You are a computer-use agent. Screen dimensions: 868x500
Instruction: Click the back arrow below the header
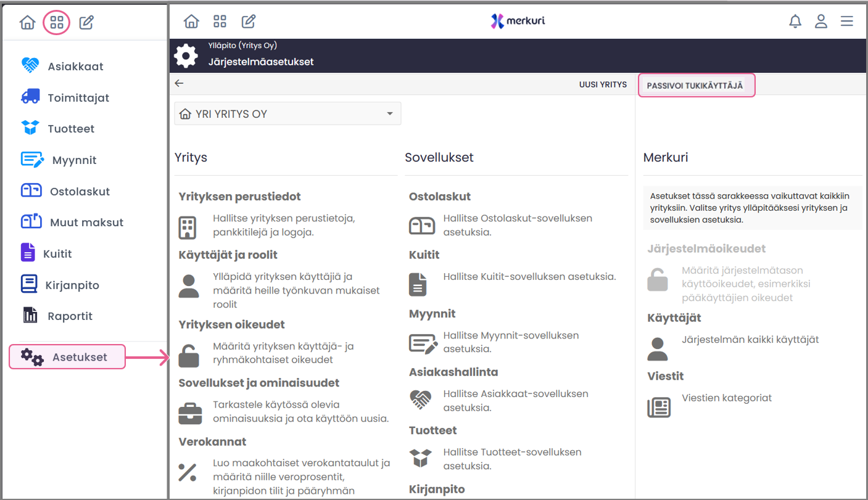pyautogui.click(x=180, y=83)
